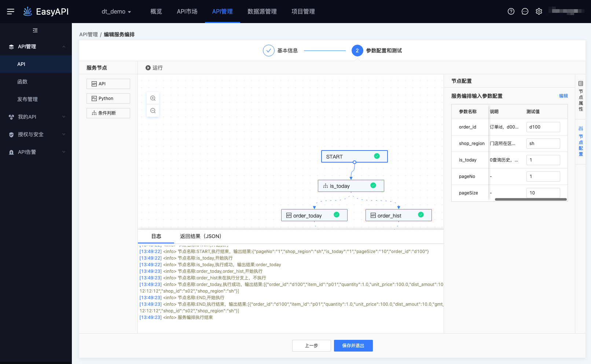Click the condition icon on is_today node
The height and width of the screenshot is (364, 591).
[326, 186]
